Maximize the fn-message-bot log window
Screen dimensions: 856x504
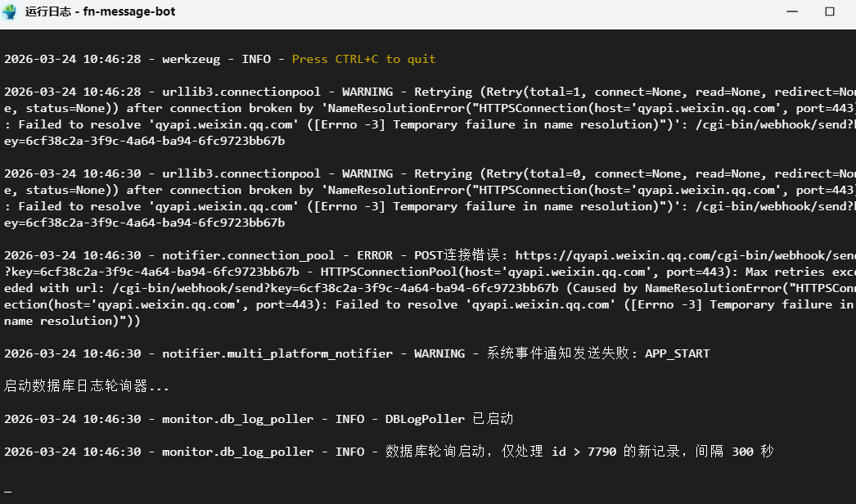coord(830,11)
